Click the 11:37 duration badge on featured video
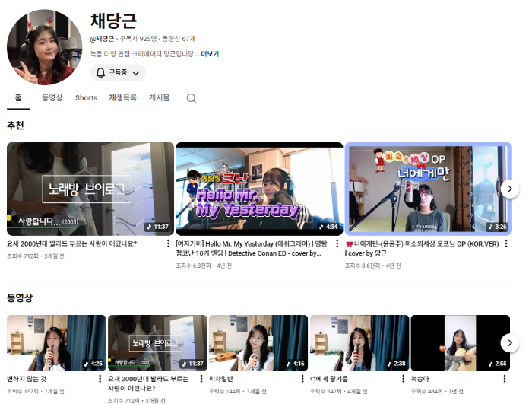This screenshot has width=532, height=404. tap(158, 227)
